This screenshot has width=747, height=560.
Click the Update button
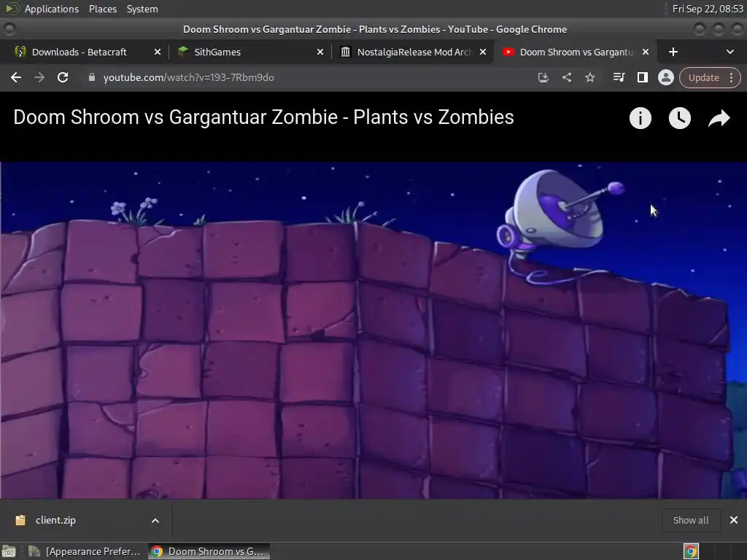pyautogui.click(x=703, y=77)
